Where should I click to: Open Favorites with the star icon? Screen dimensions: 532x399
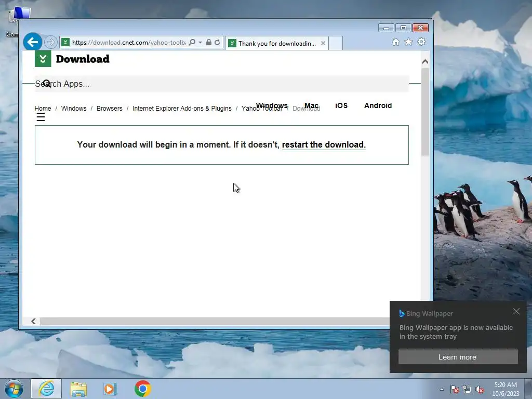[408, 42]
